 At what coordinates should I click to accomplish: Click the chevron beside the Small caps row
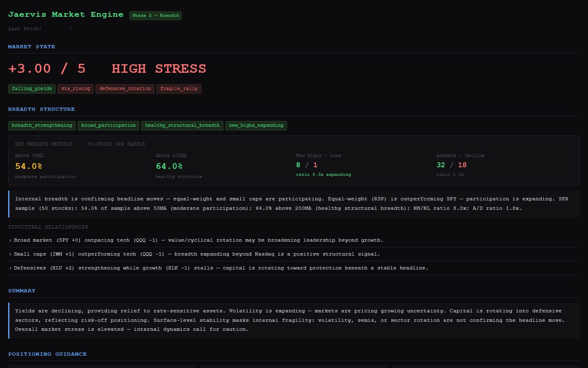[x=10, y=254]
